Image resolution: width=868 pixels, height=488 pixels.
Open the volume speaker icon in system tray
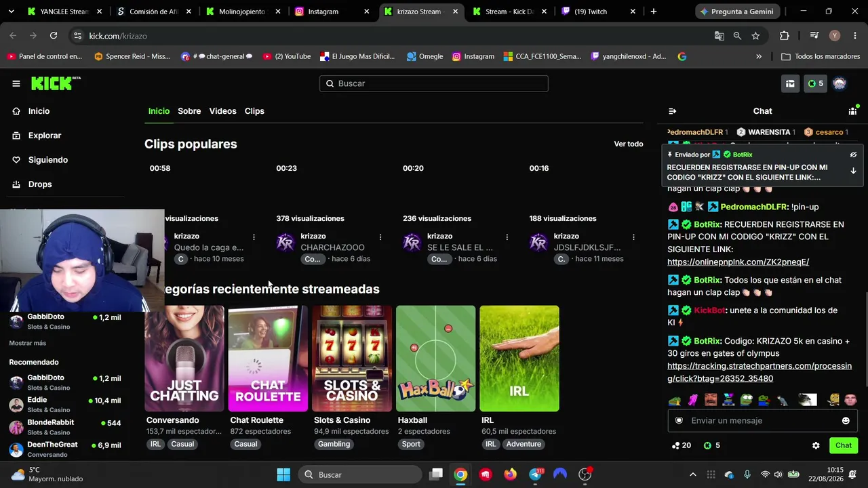point(778,474)
